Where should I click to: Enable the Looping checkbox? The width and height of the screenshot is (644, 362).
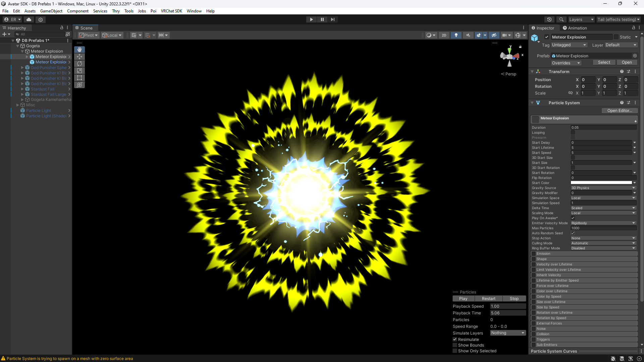573,133
